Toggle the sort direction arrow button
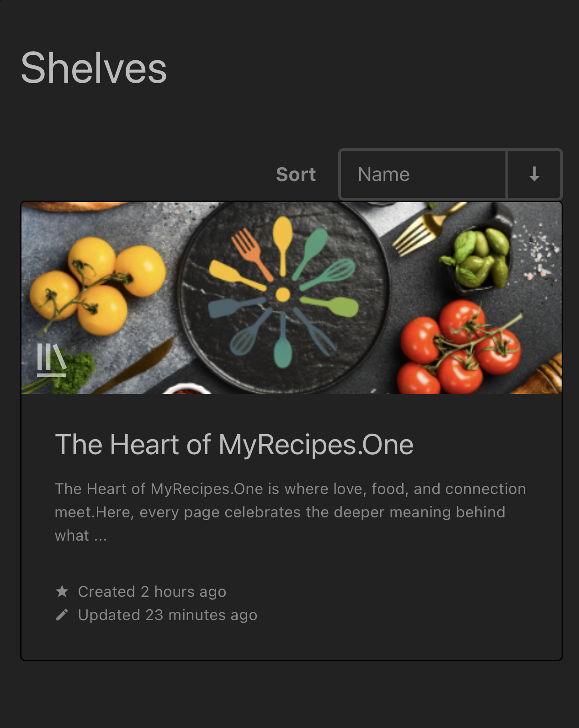 tap(534, 174)
